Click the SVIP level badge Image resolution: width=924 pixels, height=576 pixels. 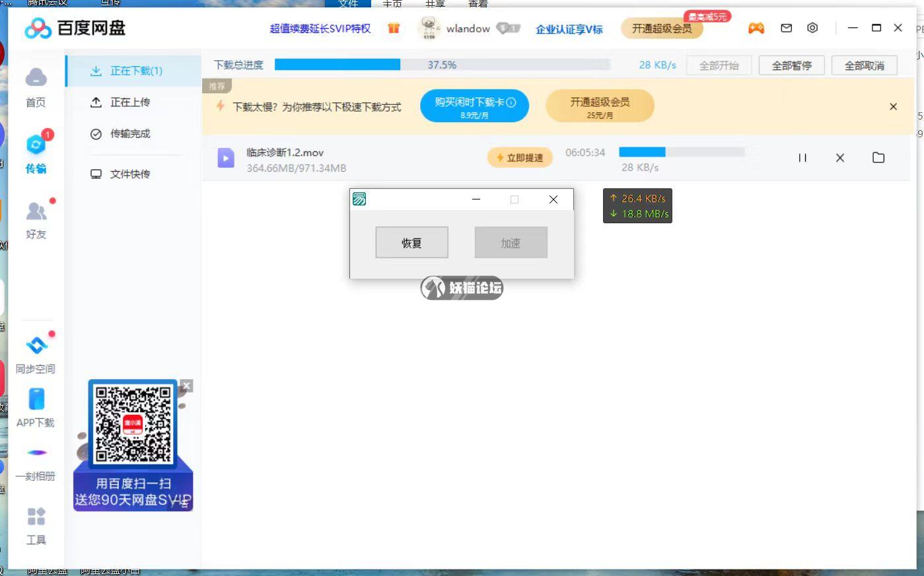click(x=509, y=28)
